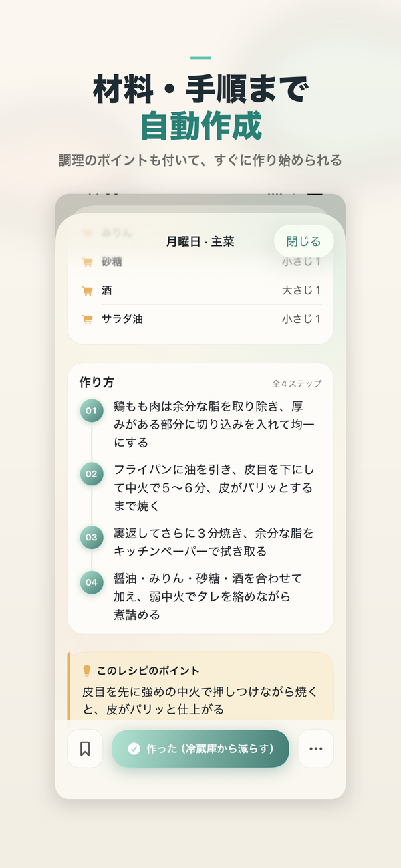Tap the 月曜日・主菜 header title
The height and width of the screenshot is (868, 401).
tap(200, 241)
